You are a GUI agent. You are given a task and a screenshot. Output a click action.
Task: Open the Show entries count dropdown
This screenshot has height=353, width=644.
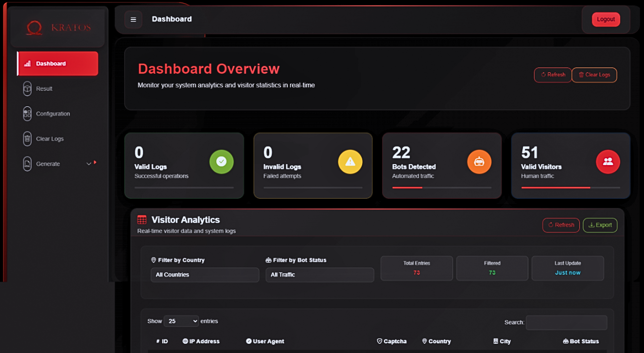pyautogui.click(x=181, y=321)
